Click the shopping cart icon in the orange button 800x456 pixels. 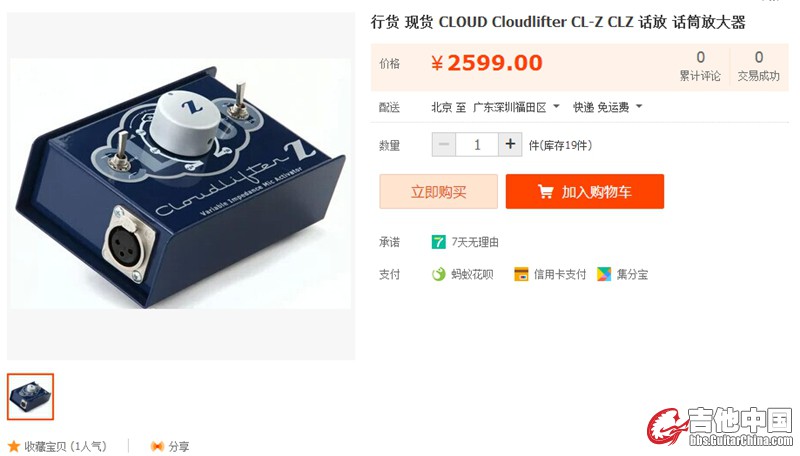545,192
